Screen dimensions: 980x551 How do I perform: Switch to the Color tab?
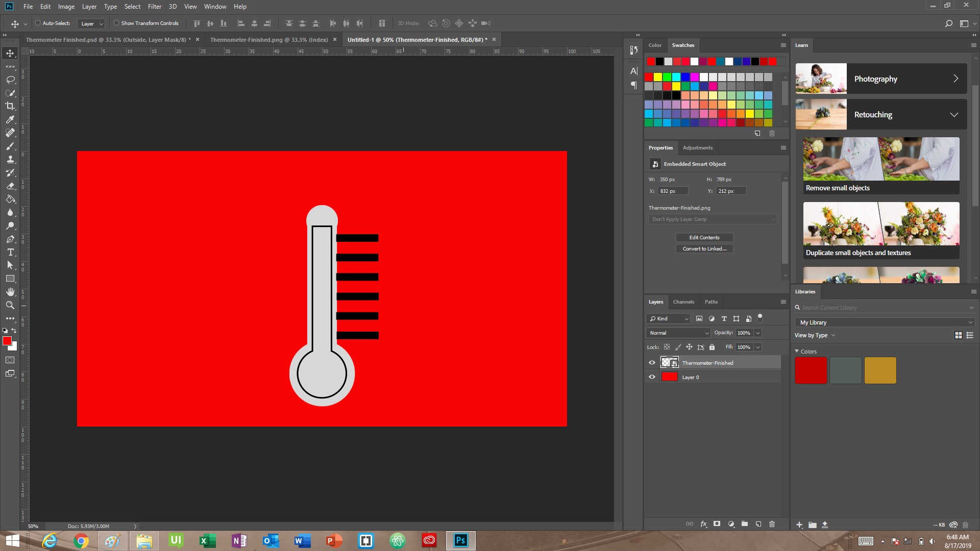pos(655,45)
